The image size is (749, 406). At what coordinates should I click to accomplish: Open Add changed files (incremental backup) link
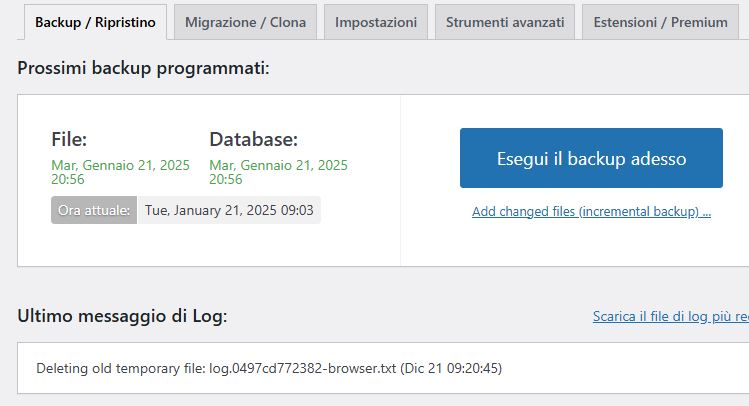[x=591, y=212]
